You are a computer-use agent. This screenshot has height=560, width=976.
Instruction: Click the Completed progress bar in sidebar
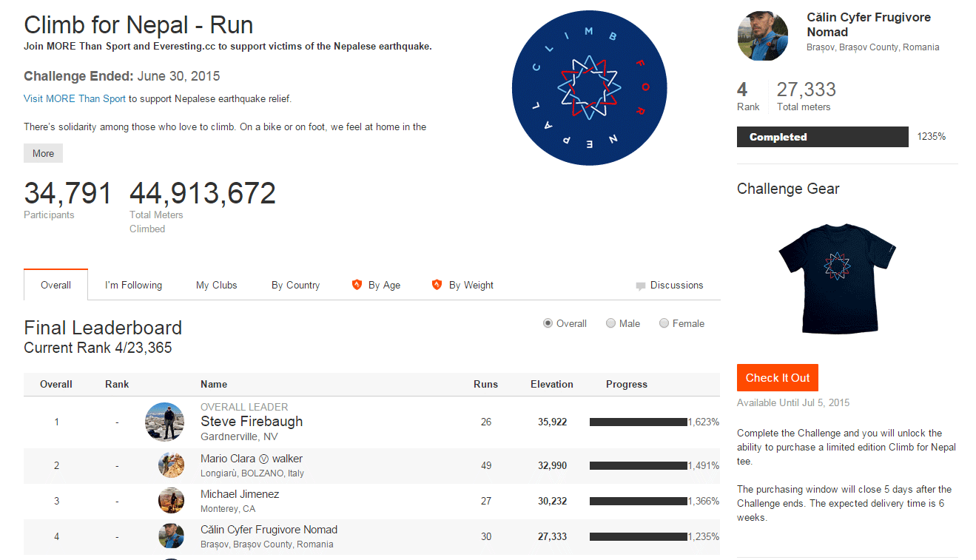tap(822, 137)
